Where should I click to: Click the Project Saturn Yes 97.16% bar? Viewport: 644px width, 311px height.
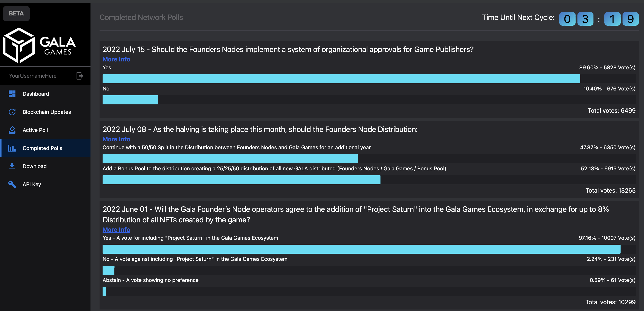[362, 249]
